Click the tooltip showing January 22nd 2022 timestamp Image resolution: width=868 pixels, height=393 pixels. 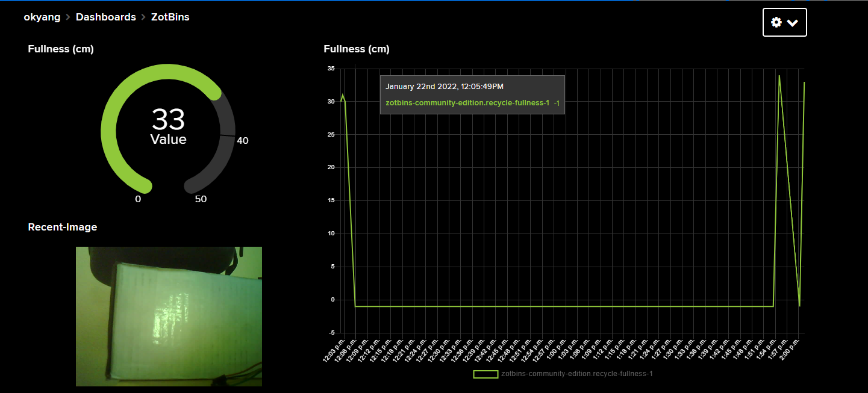point(445,86)
